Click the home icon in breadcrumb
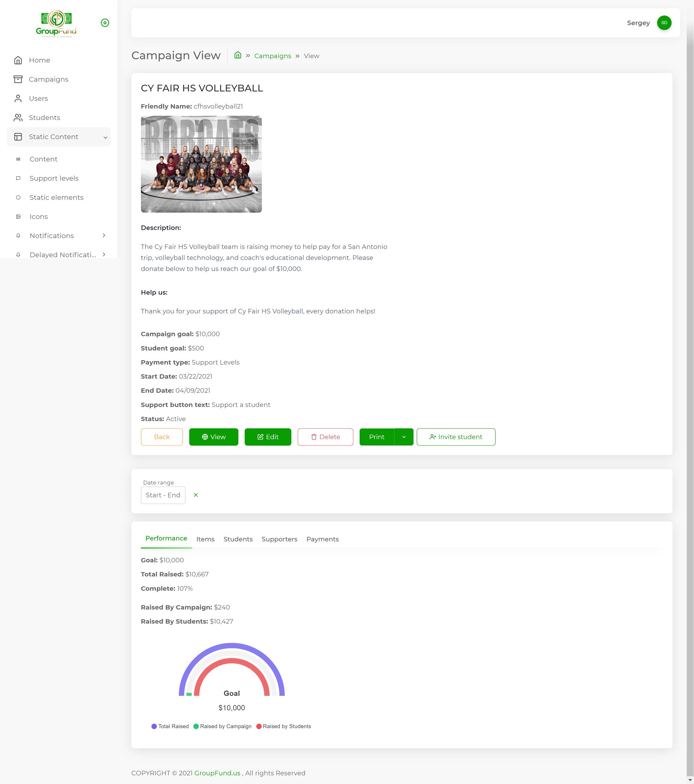 [x=238, y=55]
